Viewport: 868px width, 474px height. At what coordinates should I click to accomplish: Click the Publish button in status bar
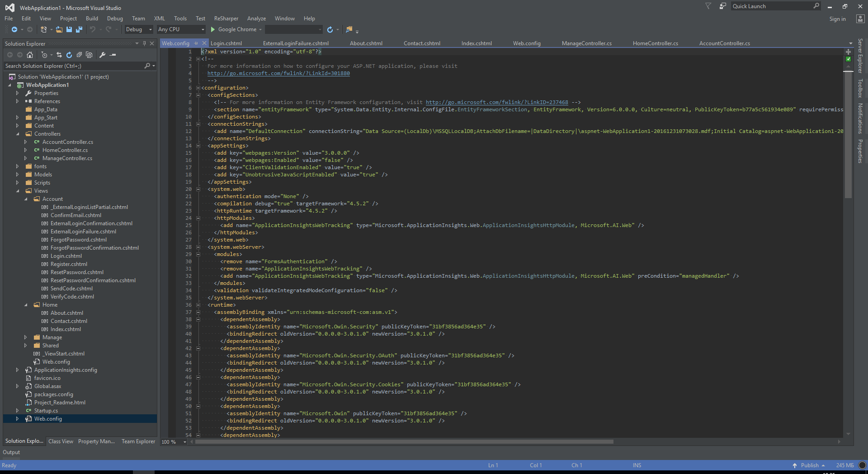pyautogui.click(x=810, y=465)
